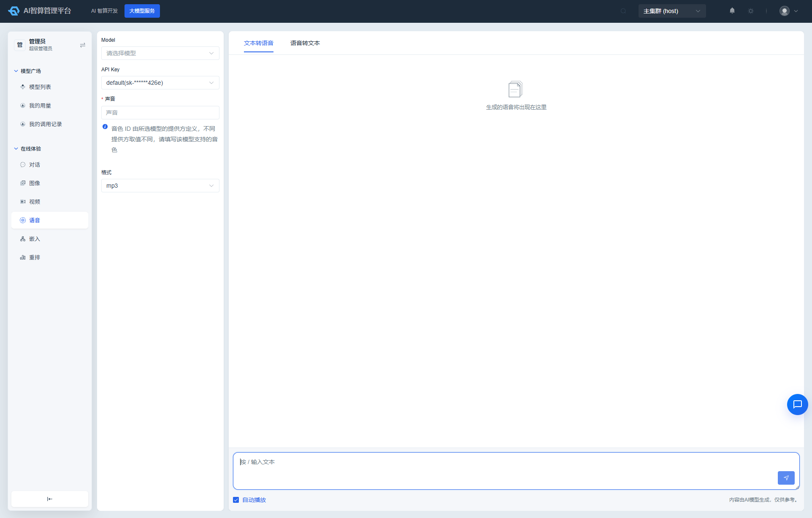Collapse the sidebar with bottom arrow

tap(50, 499)
